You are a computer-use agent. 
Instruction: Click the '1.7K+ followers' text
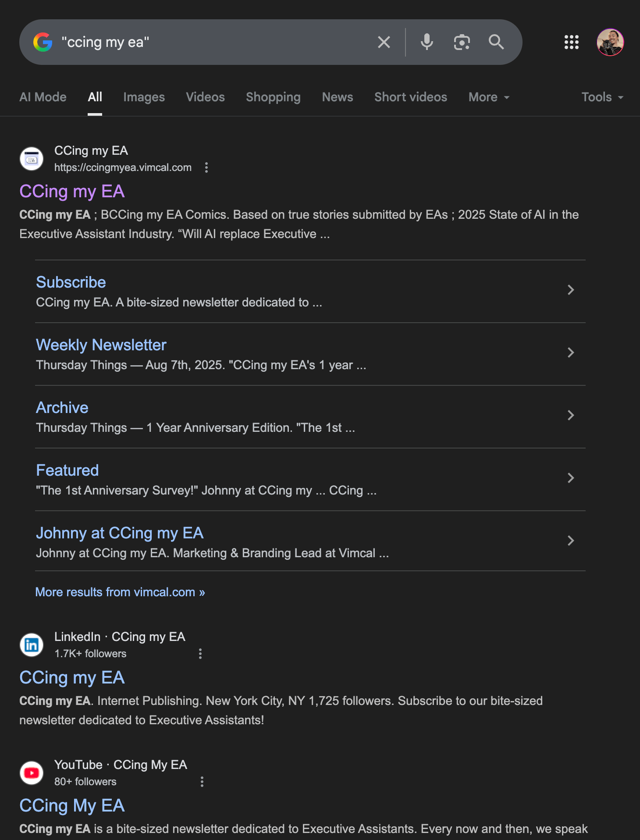point(90,654)
